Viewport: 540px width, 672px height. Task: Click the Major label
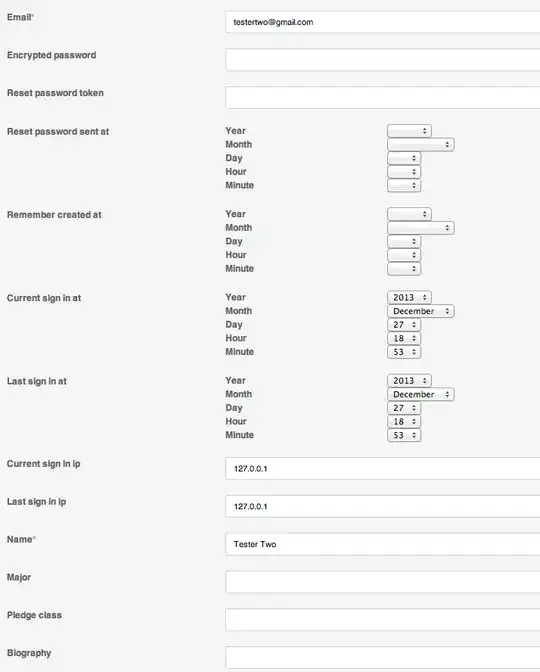(19, 577)
